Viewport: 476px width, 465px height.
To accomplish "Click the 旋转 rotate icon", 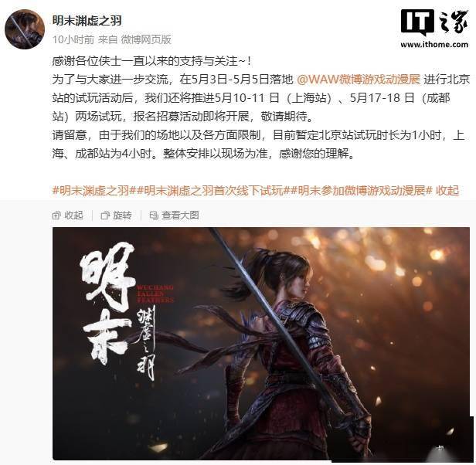I will click(x=105, y=216).
